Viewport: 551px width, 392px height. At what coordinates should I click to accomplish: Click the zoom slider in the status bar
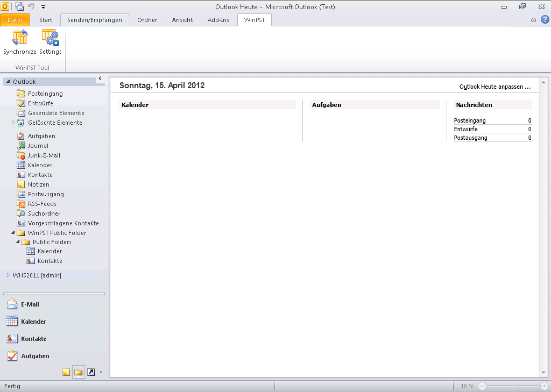pyautogui.click(x=513, y=386)
